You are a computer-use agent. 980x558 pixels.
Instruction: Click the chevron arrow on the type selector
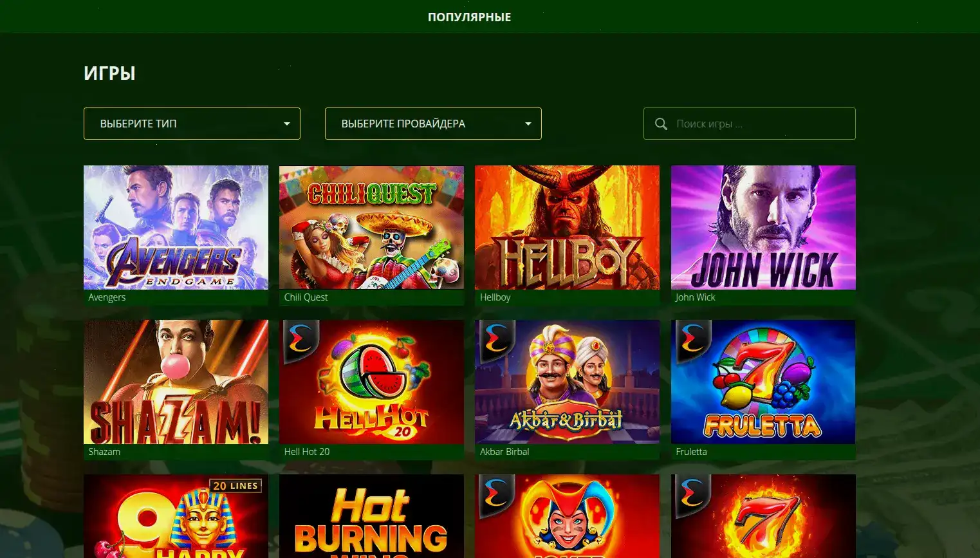click(287, 124)
